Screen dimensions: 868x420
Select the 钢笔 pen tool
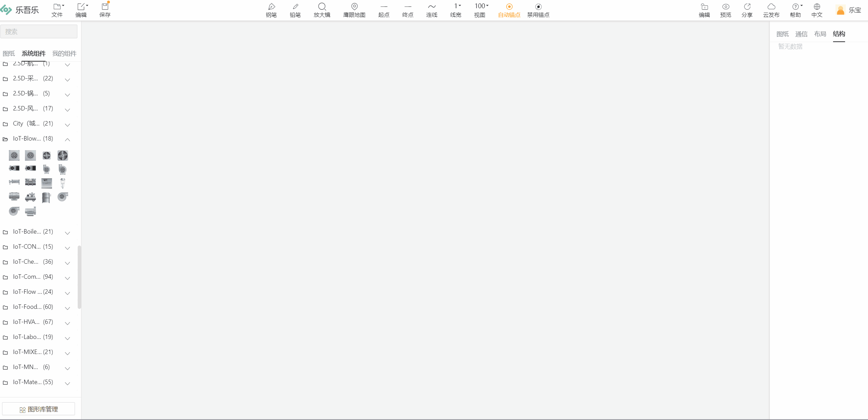point(271,10)
